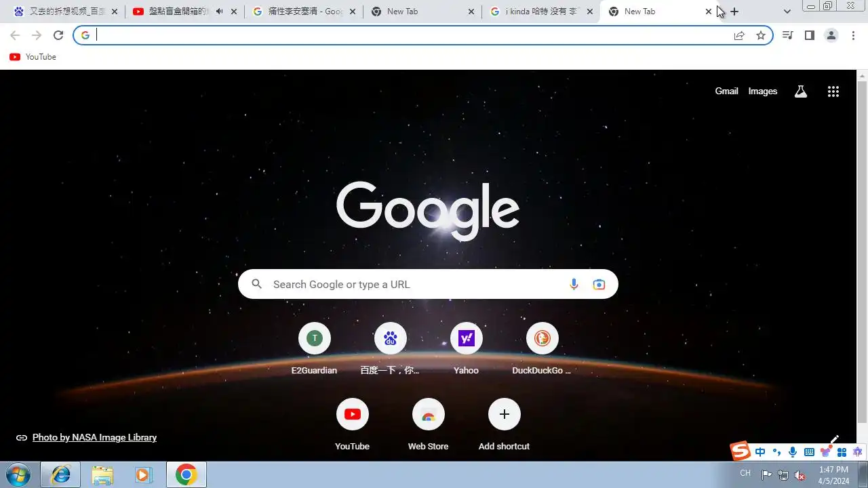The height and width of the screenshot is (488, 868).
Task: Open Sogou soft keyboard icon
Action: click(809, 452)
